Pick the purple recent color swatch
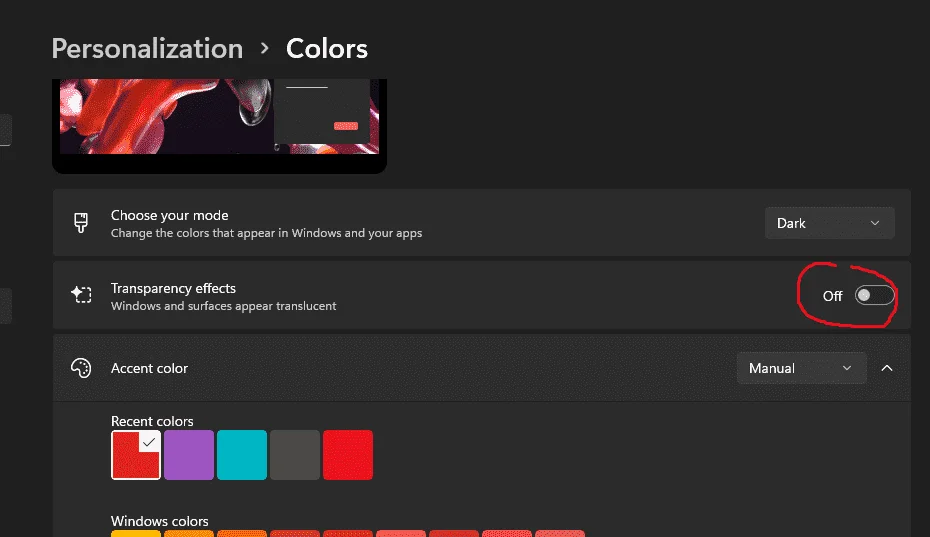Screen dimensions: 930x537 coord(189,455)
